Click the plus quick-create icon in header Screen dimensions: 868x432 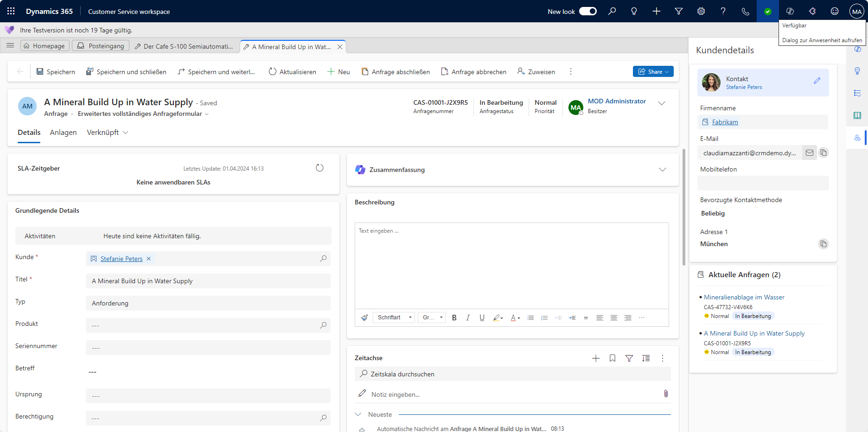pyautogui.click(x=657, y=11)
